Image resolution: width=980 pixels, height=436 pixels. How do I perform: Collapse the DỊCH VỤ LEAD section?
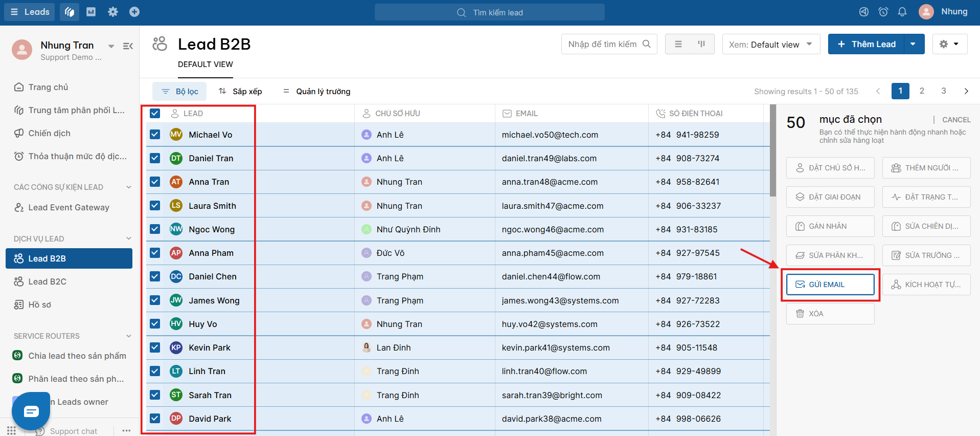(129, 238)
